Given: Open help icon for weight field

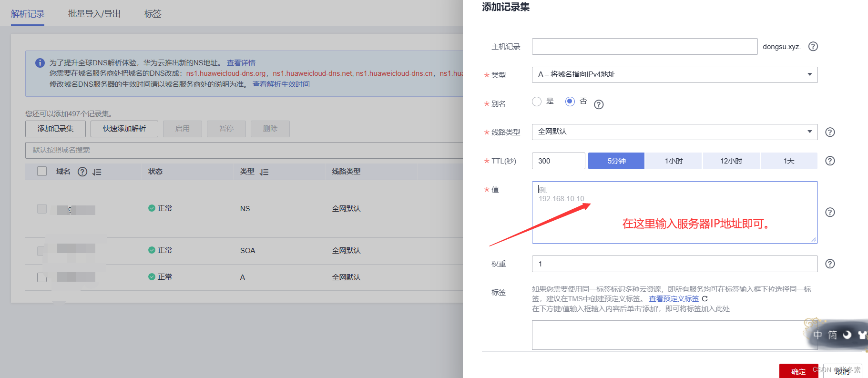Looking at the screenshot, I should (x=830, y=264).
